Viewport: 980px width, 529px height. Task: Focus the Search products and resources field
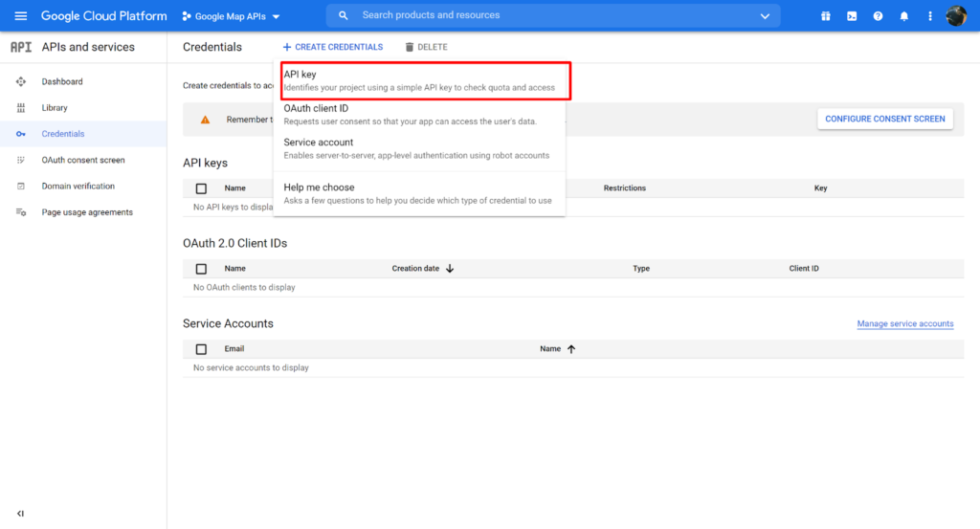pos(553,15)
